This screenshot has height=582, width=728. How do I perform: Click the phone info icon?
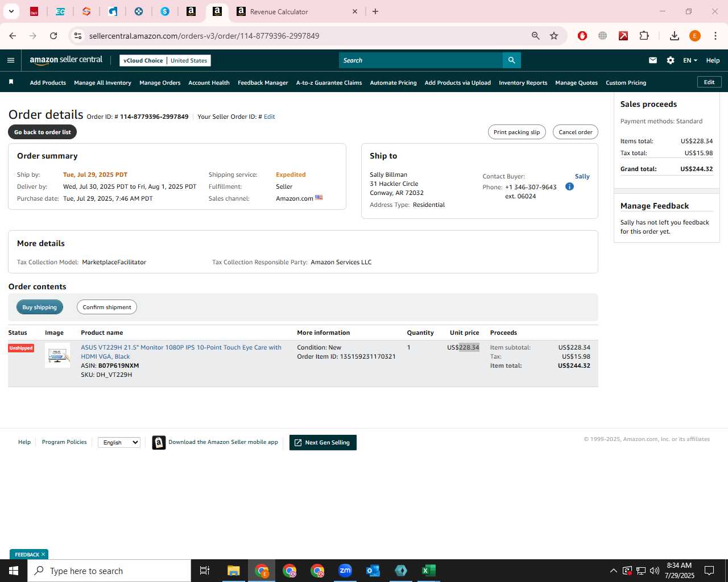(x=569, y=186)
